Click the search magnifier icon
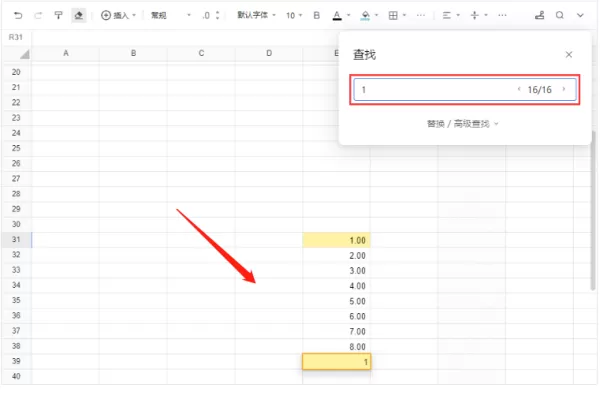 tap(560, 15)
